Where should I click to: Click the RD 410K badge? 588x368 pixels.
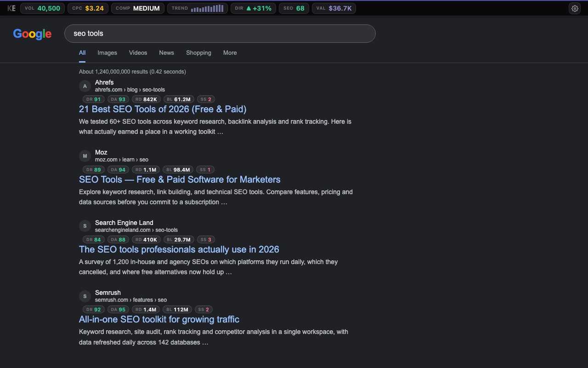pos(146,240)
